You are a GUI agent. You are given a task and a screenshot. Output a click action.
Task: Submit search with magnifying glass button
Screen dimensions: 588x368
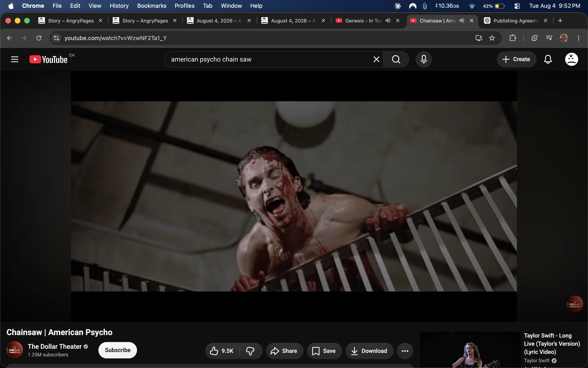pyautogui.click(x=396, y=59)
